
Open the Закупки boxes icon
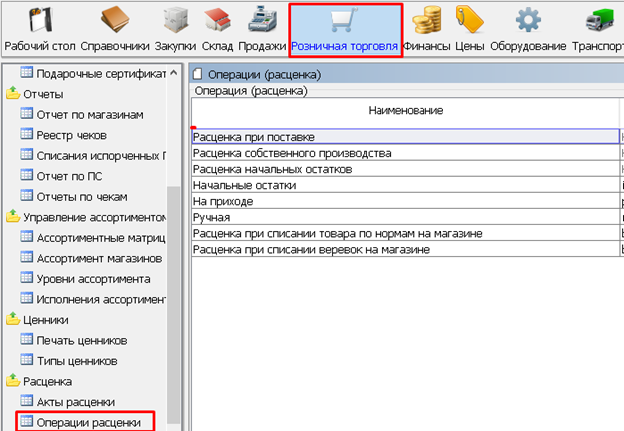(178, 21)
